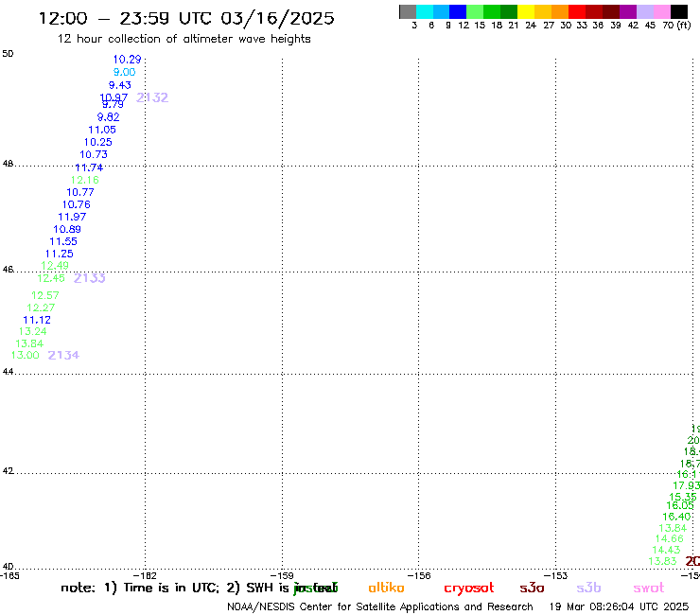Click the '24' label under the color scale
Image resolution: width=700 pixels, height=615 pixels.
[531, 26]
